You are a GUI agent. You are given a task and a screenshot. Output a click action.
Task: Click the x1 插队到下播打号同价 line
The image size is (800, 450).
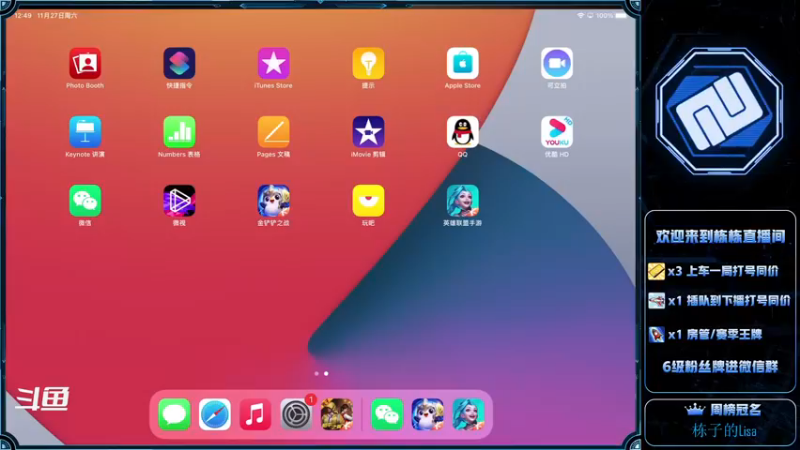click(719, 301)
